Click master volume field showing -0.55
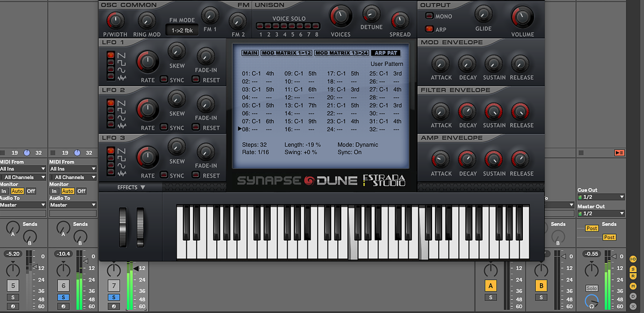 [x=591, y=254]
